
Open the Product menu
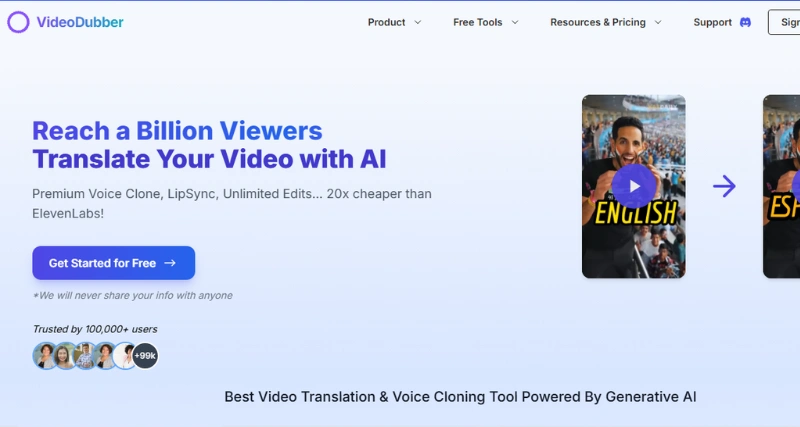(394, 22)
